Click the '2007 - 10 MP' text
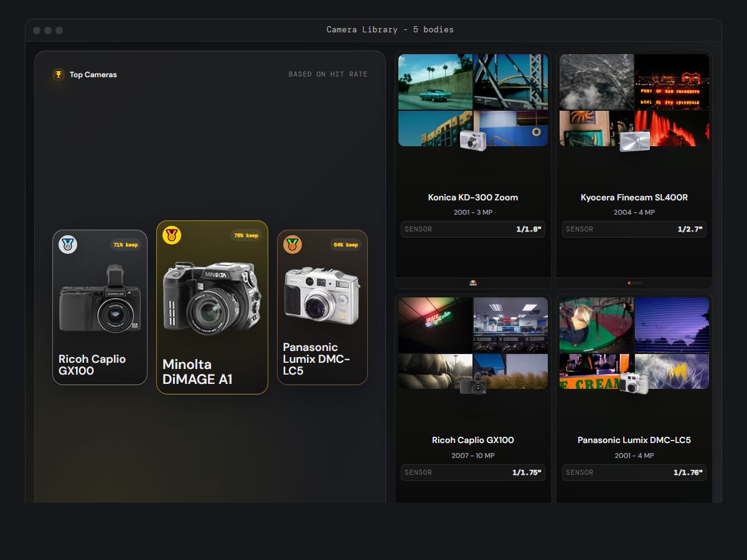The height and width of the screenshot is (560, 747). [x=473, y=456]
